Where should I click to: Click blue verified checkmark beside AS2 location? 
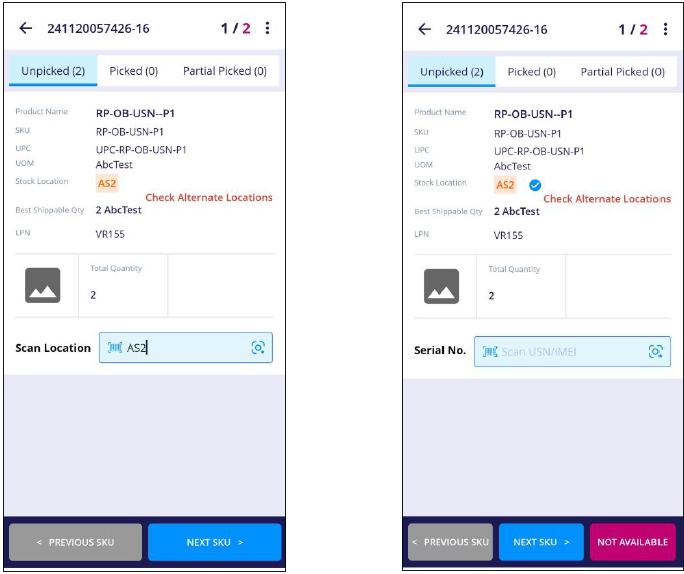coord(535,185)
